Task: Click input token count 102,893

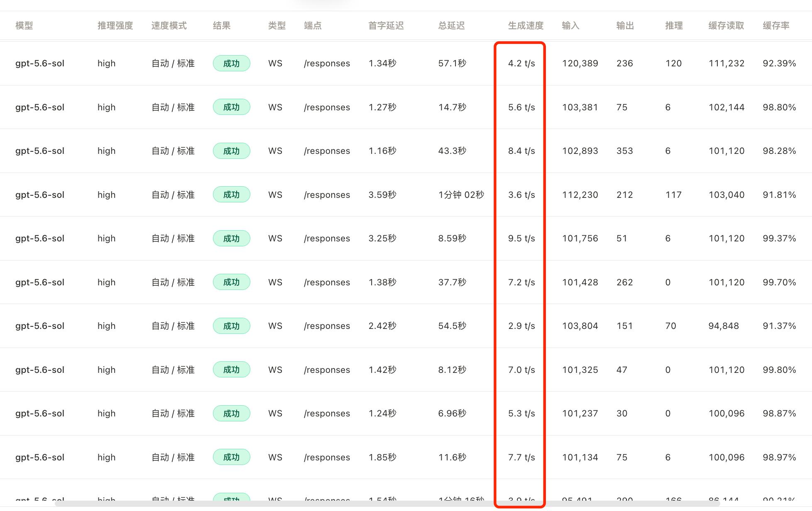Action: coord(580,151)
